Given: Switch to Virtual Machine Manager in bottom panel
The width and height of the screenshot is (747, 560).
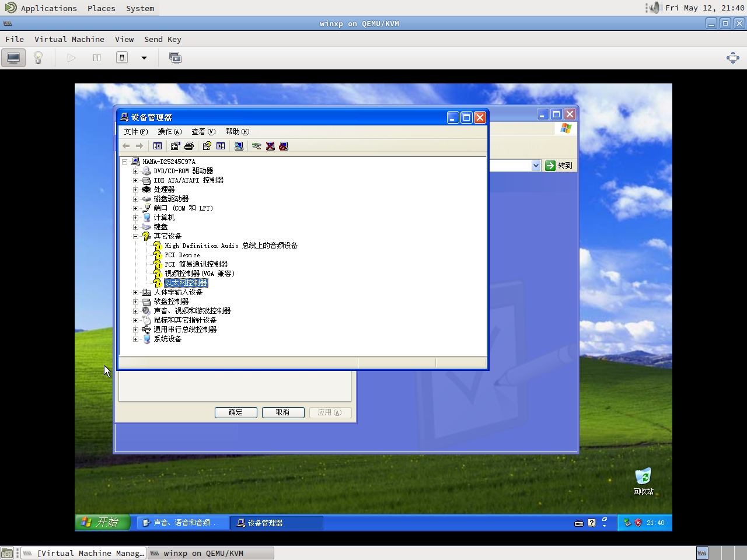Looking at the screenshot, I should pos(83,553).
